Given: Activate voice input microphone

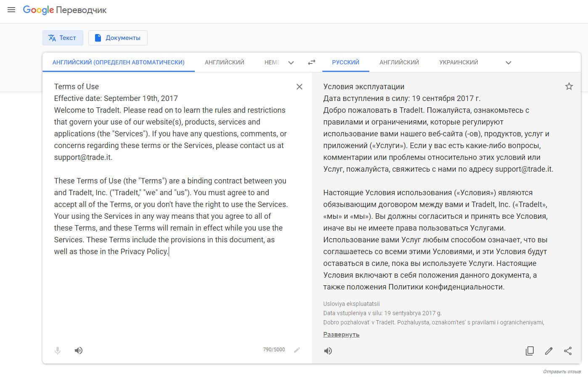Looking at the screenshot, I should [x=58, y=350].
